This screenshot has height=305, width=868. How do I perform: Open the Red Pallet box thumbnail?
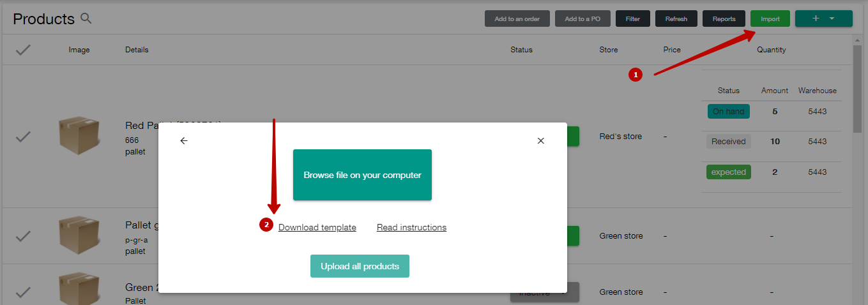coord(79,135)
